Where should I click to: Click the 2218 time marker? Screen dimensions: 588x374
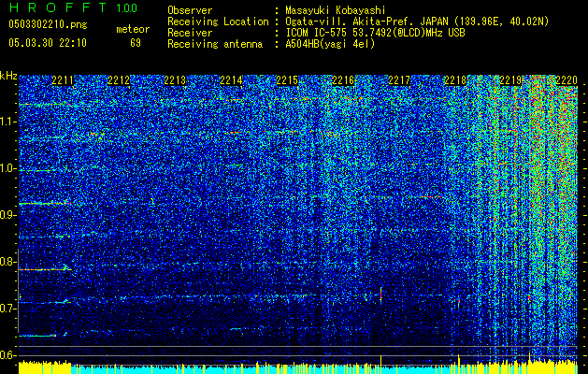click(x=455, y=80)
